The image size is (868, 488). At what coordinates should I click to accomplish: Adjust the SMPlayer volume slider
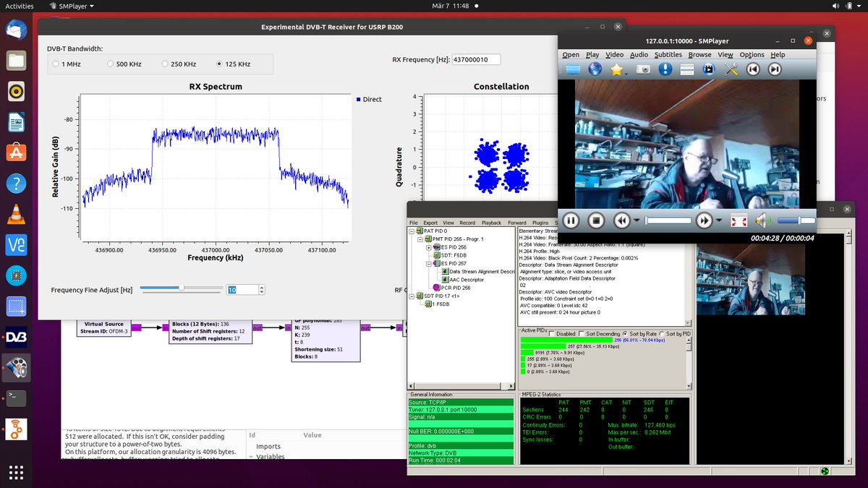(796, 221)
